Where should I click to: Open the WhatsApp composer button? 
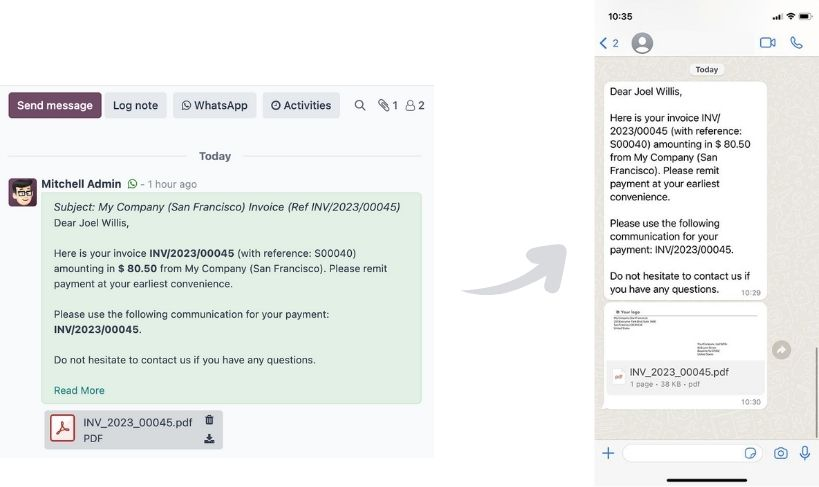tap(215, 105)
